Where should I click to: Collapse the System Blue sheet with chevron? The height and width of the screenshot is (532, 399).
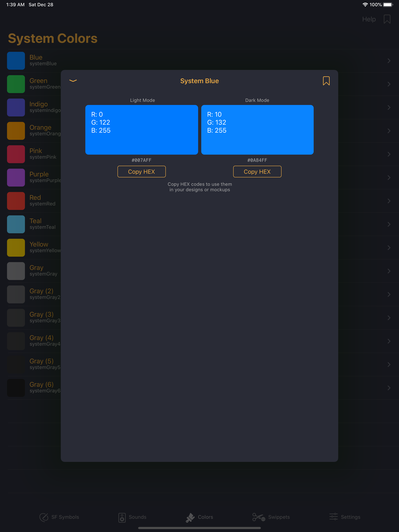[x=73, y=81]
